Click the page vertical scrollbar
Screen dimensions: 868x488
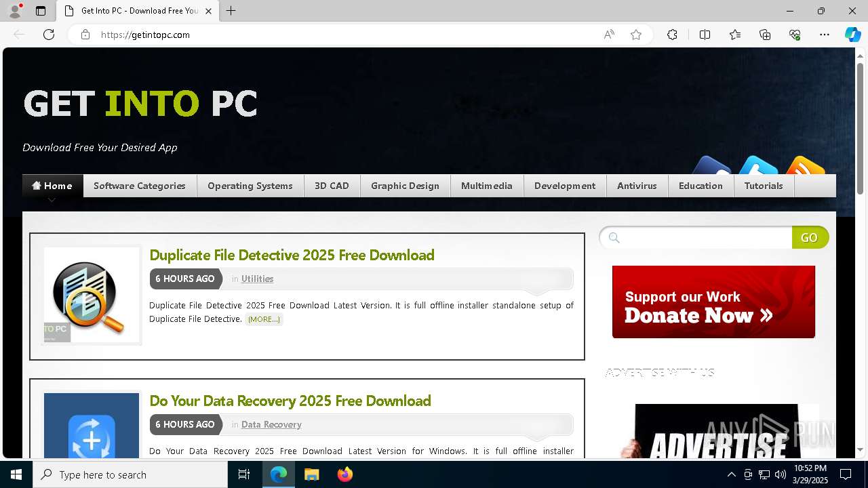click(x=860, y=127)
